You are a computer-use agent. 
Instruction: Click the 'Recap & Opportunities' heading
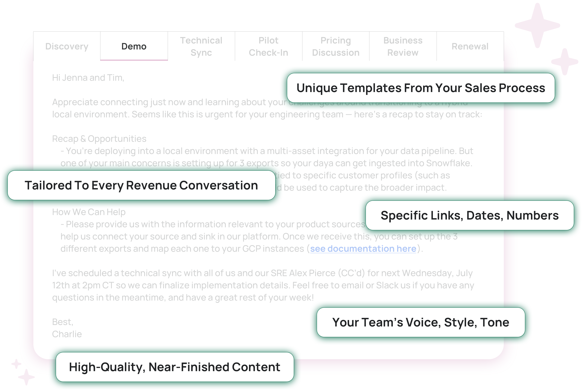99,139
